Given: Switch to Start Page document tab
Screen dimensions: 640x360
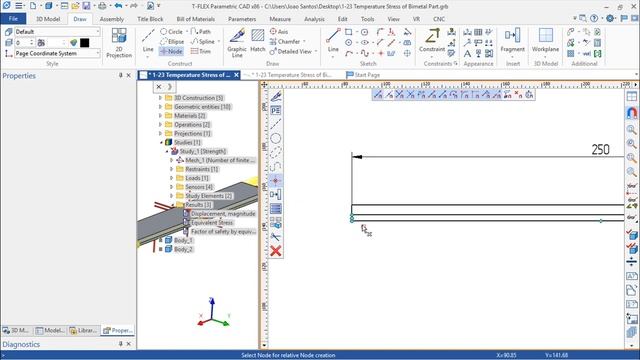Looking at the screenshot, I should [x=363, y=75].
